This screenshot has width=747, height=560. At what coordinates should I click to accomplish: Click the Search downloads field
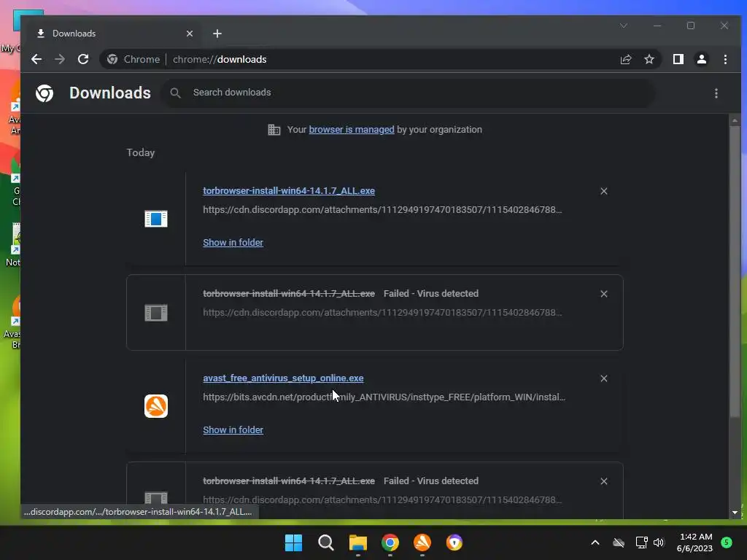point(409,93)
